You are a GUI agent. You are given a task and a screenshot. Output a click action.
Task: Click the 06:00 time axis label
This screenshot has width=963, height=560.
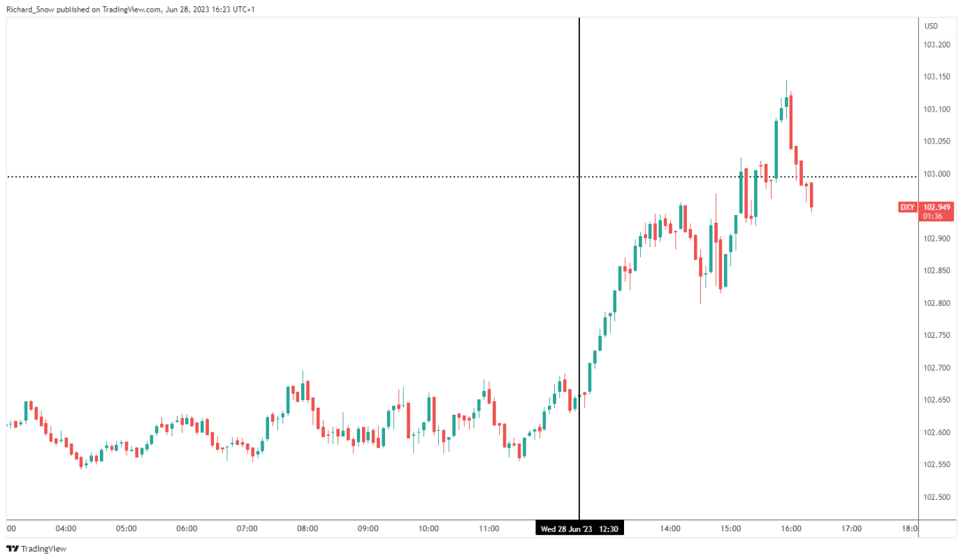[x=187, y=529]
